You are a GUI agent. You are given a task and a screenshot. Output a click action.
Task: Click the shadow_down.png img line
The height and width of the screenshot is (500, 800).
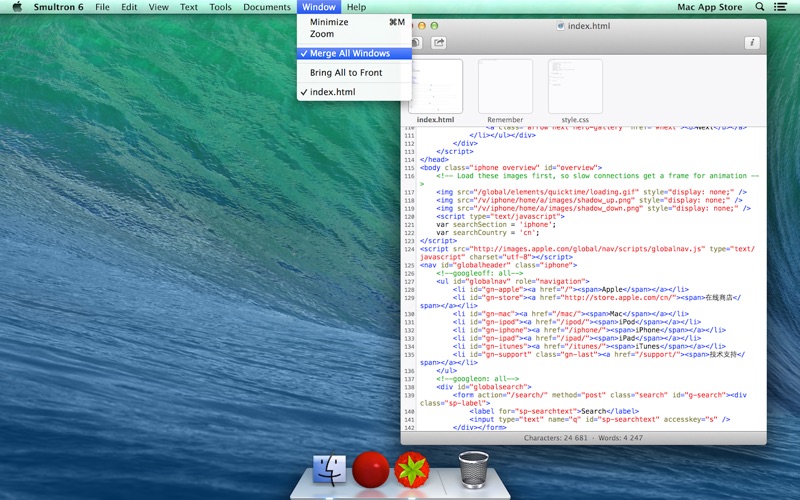(x=593, y=208)
